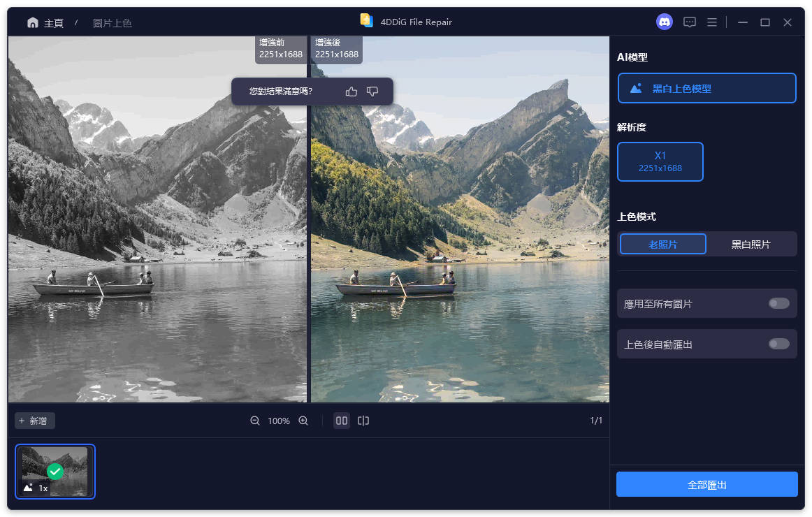Click 新增 to add another image

click(x=34, y=421)
